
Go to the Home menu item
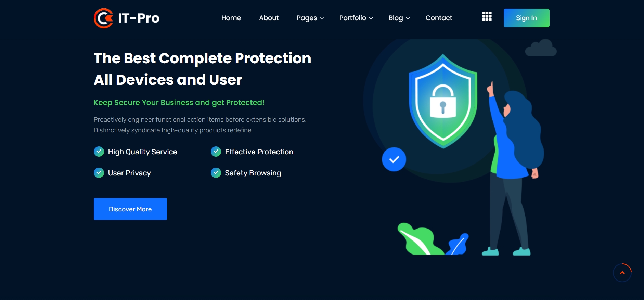(231, 18)
